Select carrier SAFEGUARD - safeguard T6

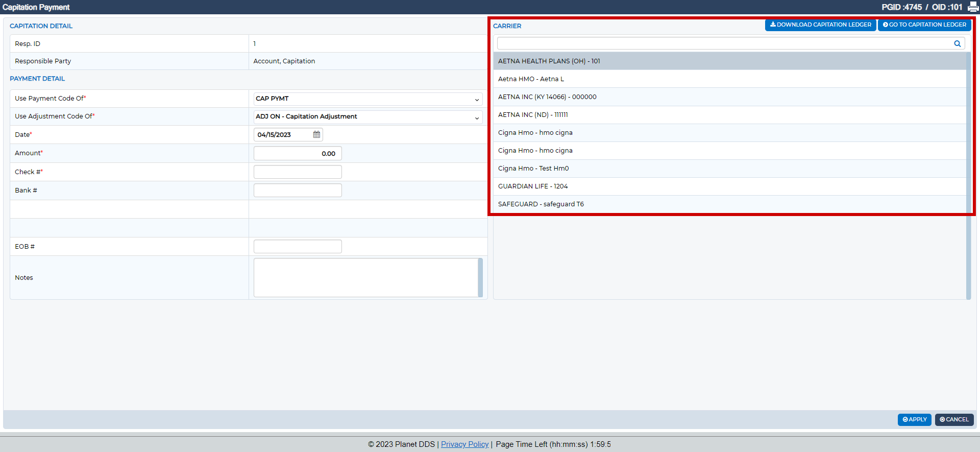point(729,204)
